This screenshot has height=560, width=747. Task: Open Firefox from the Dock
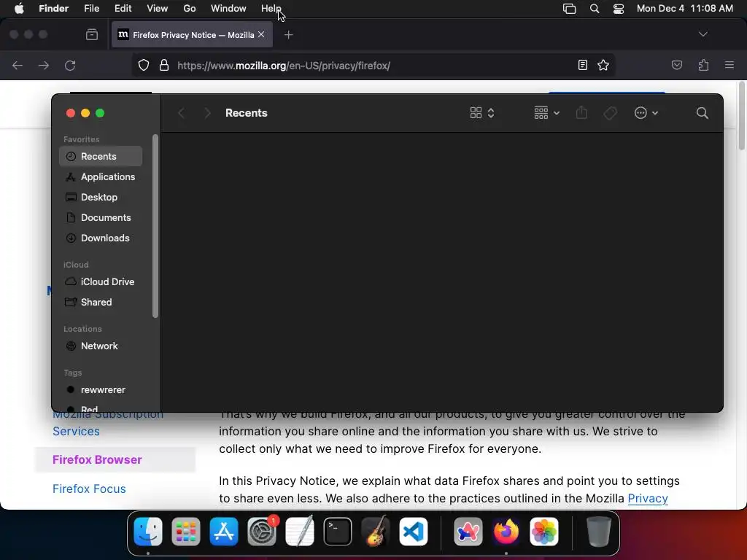tap(506, 532)
